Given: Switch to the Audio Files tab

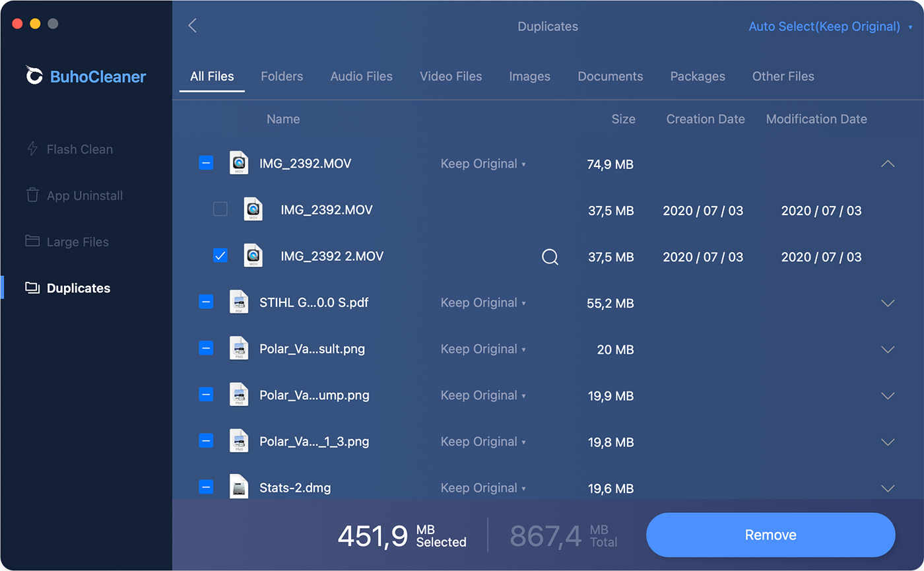Looking at the screenshot, I should point(361,76).
